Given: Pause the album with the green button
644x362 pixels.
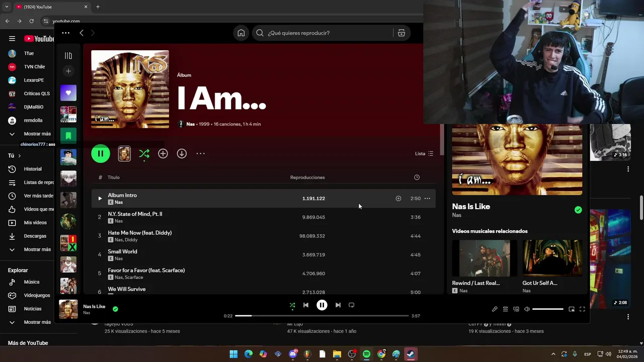Looking at the screenshot, I should (101, 153).
